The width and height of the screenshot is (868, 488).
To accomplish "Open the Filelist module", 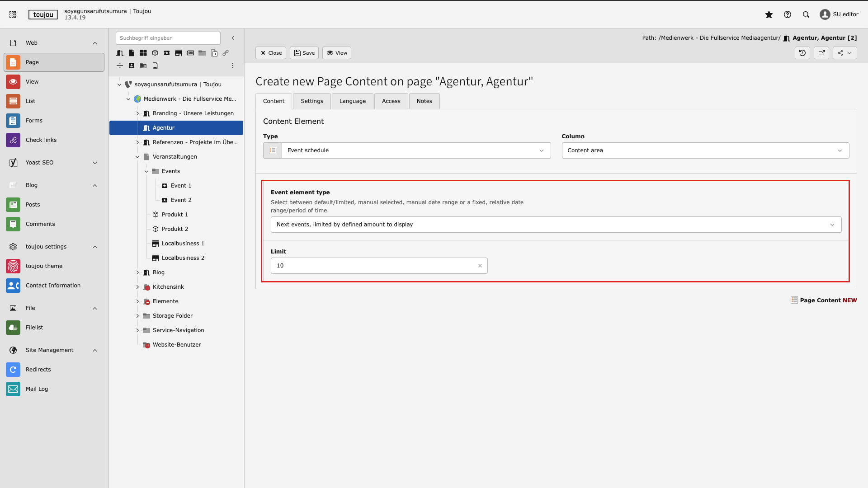I will [34, 328].
